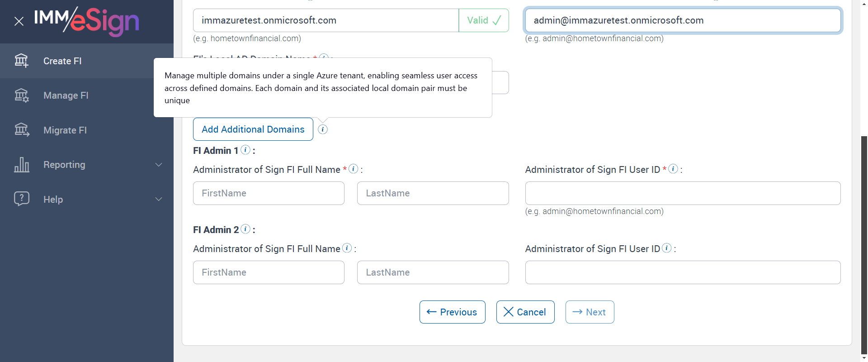Viewport: 868px width, 362px height.
Task: Cancel the FI creation form
Action: [525, 312]
